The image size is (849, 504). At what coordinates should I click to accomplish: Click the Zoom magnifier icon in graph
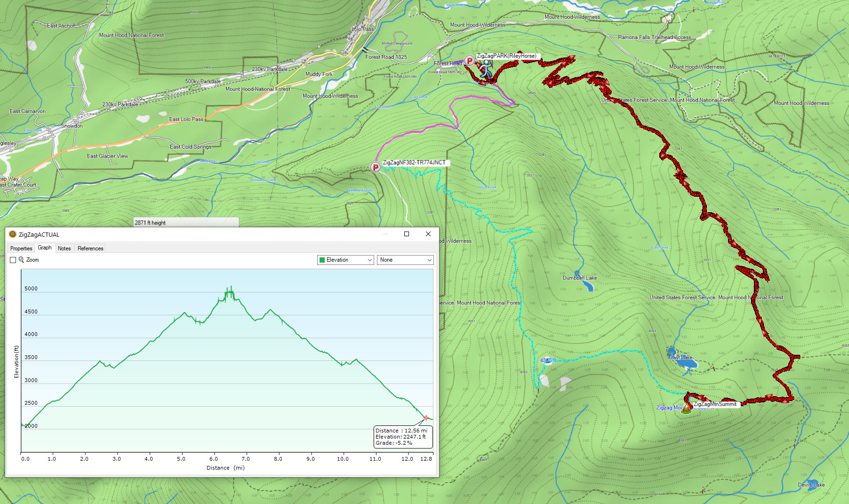[21, 260]
